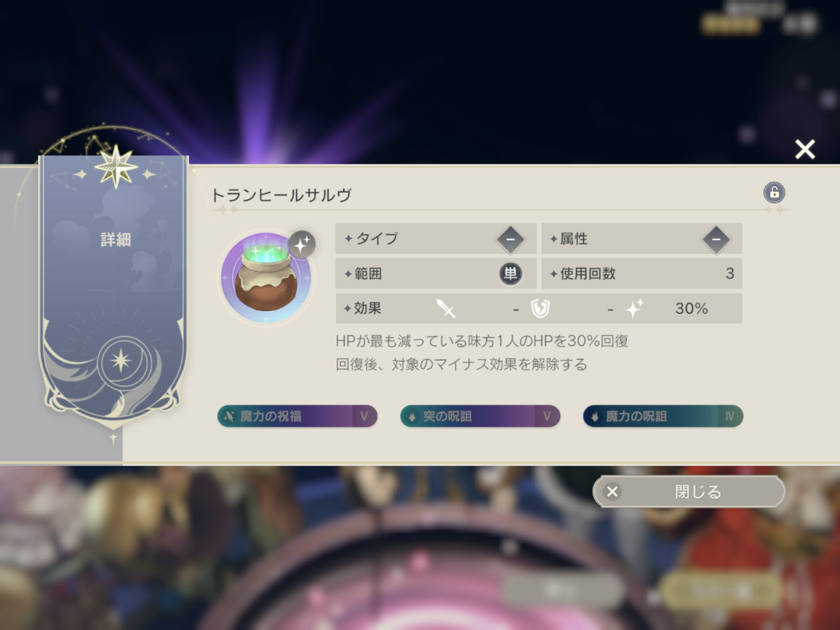Click the sparkle recovery effect icon
The width and height of the screenshot is (840, 630).
tap(635, 308)
